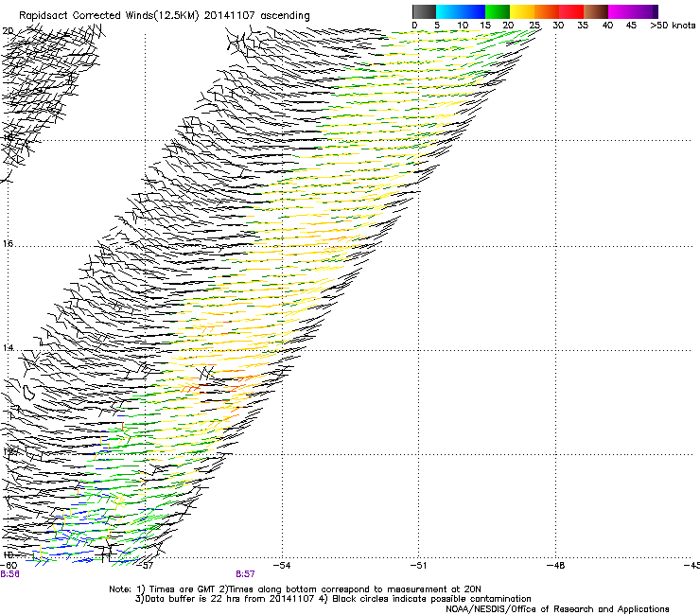Click the 'Data buffer is 22 hrs' note
Viewport: 700px width, 615px height.
point(225,599)
